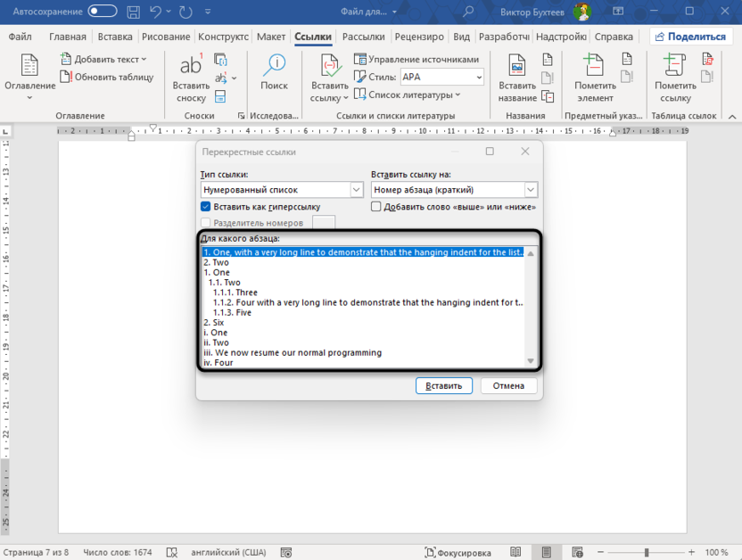Click list scrollbar up arrow
Screen dimensions: 742x560
[531, 253]
